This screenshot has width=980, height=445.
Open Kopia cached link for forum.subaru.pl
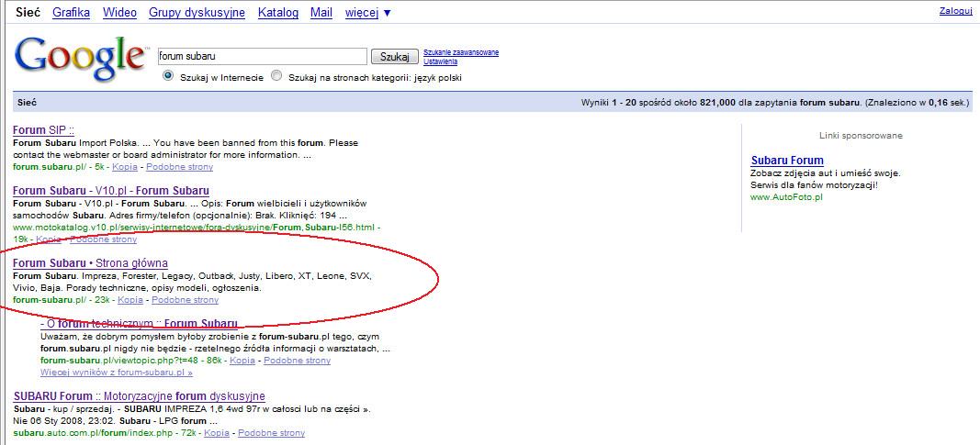coord(126,168)
